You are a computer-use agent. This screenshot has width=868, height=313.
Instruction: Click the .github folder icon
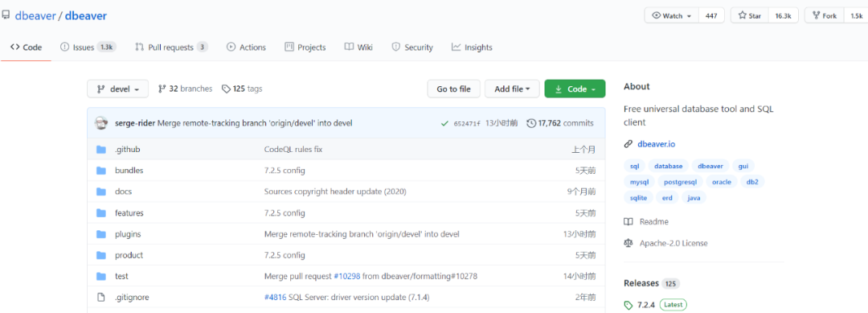click(100, 150)
